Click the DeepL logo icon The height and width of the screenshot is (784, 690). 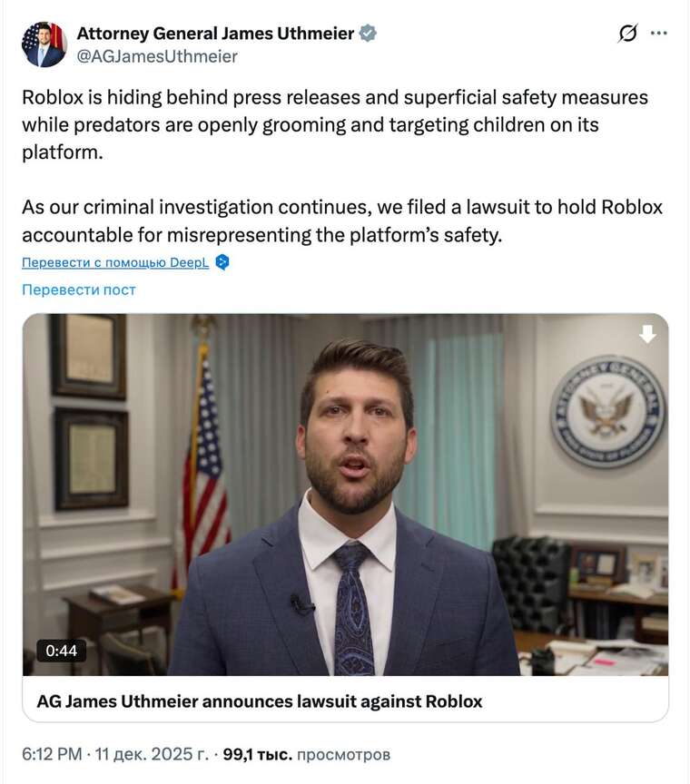(222, 262)
